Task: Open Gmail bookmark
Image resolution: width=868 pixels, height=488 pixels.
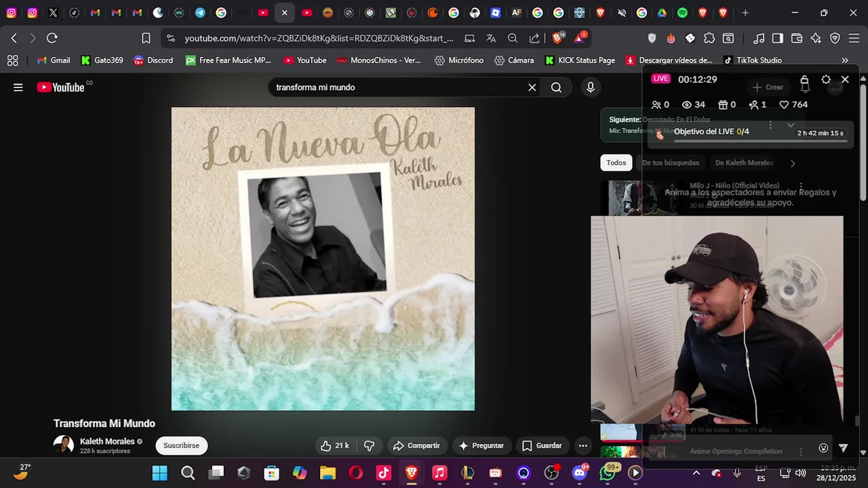Action: click(54, 60)
